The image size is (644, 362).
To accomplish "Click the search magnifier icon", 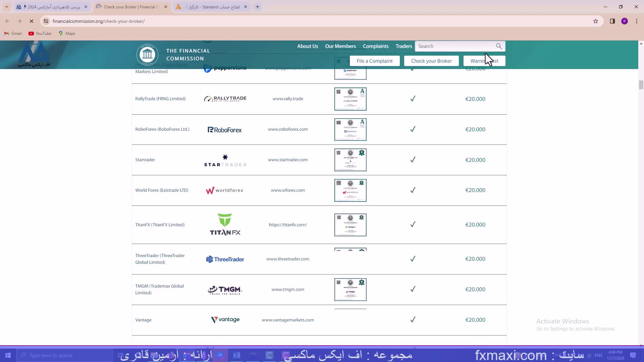I will [x=499, y=46].
